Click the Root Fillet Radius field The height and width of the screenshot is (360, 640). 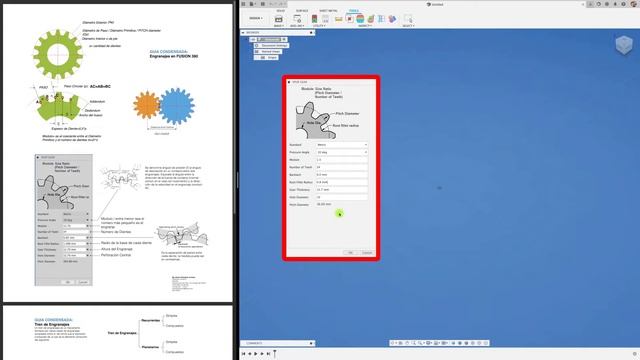point(342,182)
